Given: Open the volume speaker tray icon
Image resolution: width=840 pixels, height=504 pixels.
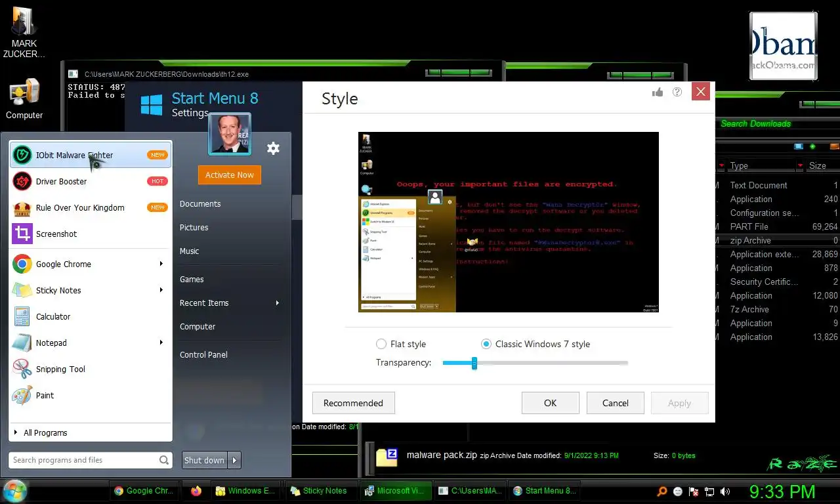Looking at the screenshot, I should point(725,491).
